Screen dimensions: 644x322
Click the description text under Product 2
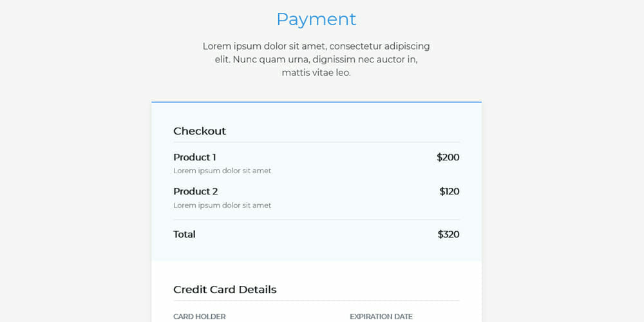(222, 205)
